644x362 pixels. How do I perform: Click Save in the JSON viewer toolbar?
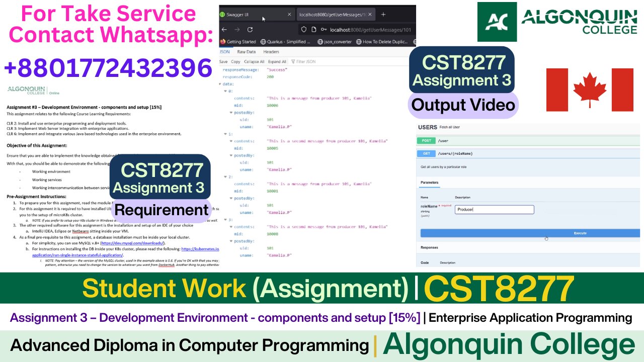tap(223, 61)
